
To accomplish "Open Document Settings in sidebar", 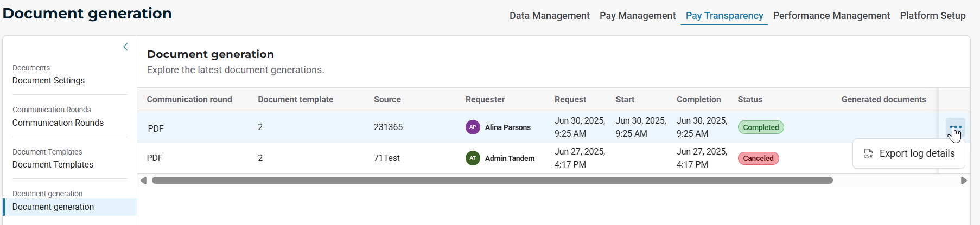I will pyautogui.click(x=48, y=81).
